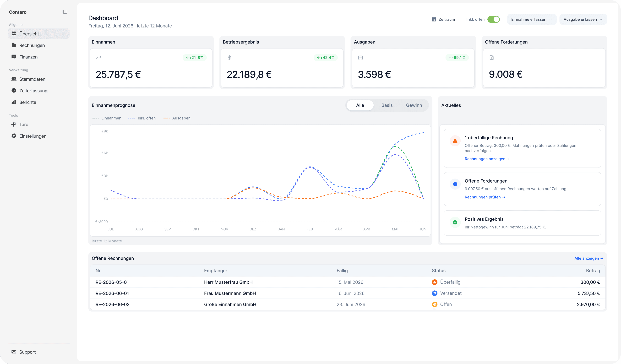Click the 3.598 € Ausgaben value
The height and width of the screenshot is (364, 621).
[x=374, y=74]
